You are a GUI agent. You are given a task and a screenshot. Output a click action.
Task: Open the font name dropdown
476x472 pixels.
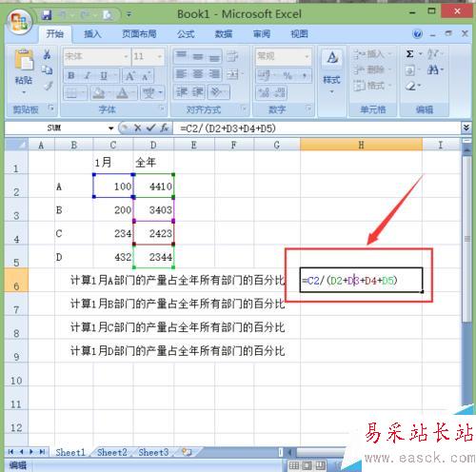click(x=126, y=57)
